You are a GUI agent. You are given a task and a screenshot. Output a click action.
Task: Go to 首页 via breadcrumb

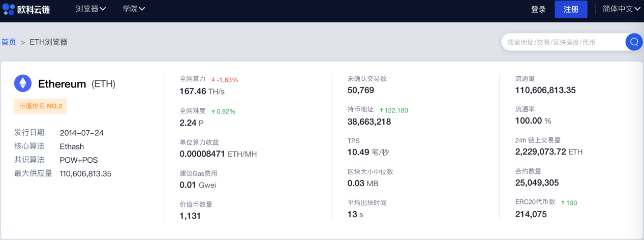pos(9,42)
